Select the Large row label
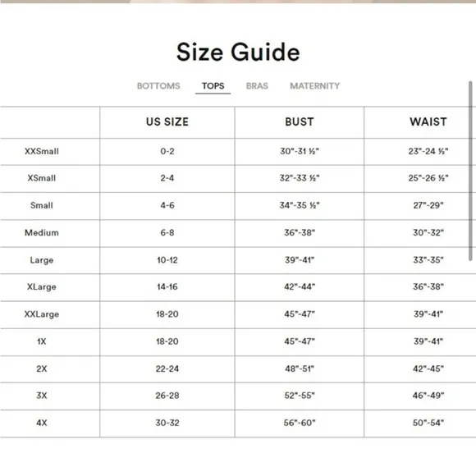 click(42, 260)
